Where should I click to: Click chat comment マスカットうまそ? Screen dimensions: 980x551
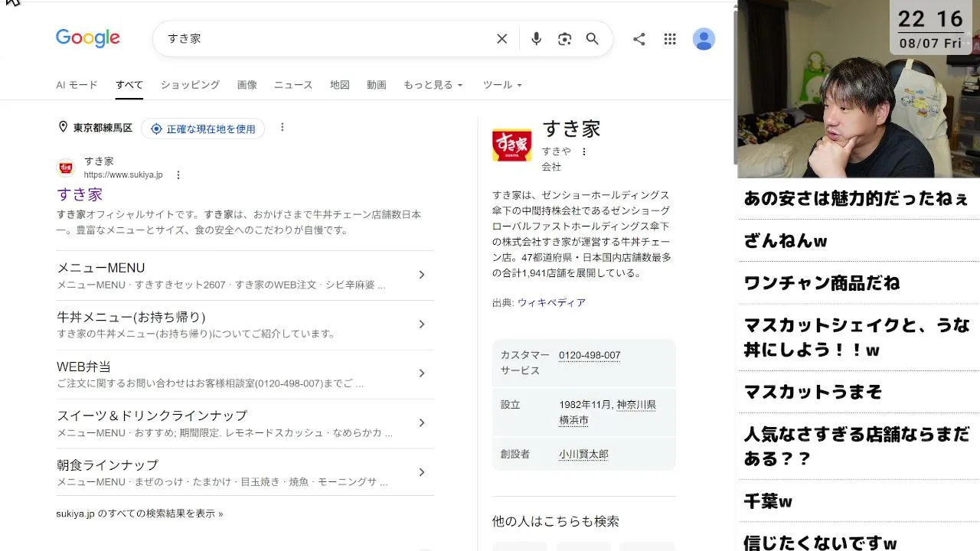[x=813, y=392]
